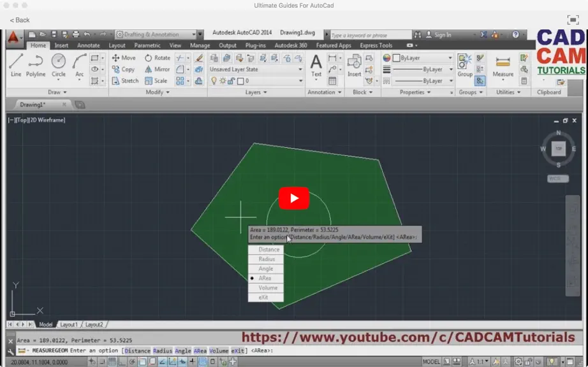Select ARea radio option in popup menu

[x=266, y=278]
